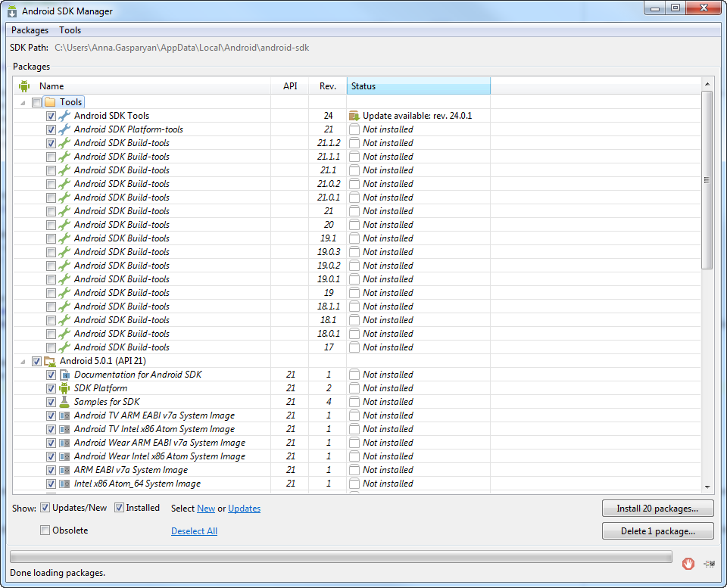
Task: Click the scrollbar up arrow
Action: point(707,84)
